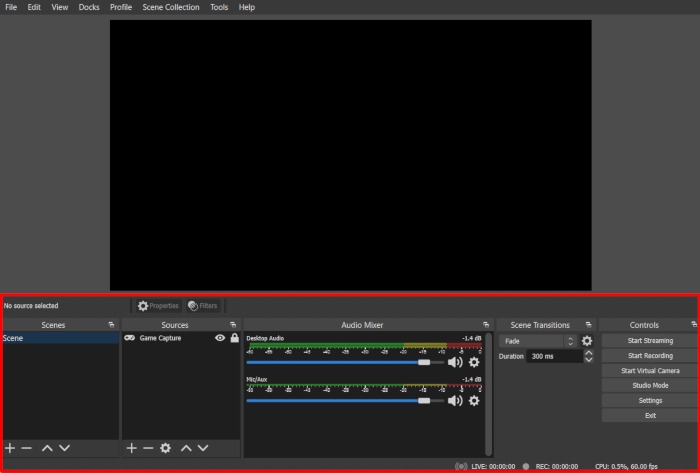Adjust Desktop Audio volume slider

(x=345, y=362)
